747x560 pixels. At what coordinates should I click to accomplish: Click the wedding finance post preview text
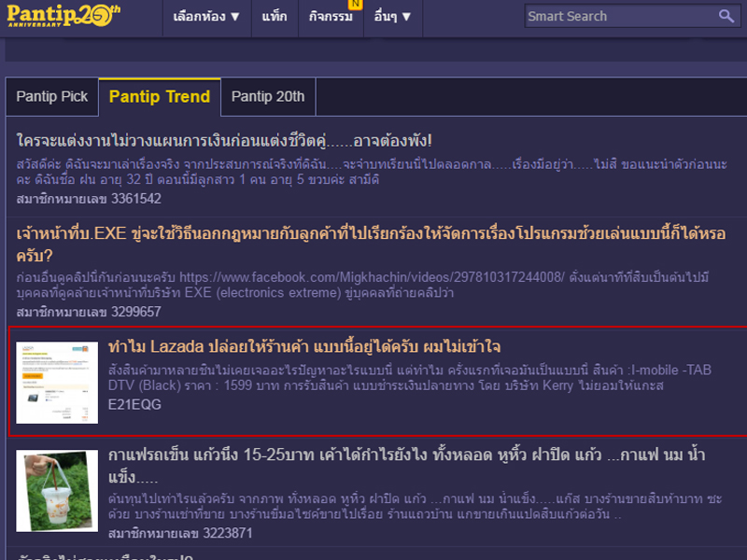click(x=372, y=172)
